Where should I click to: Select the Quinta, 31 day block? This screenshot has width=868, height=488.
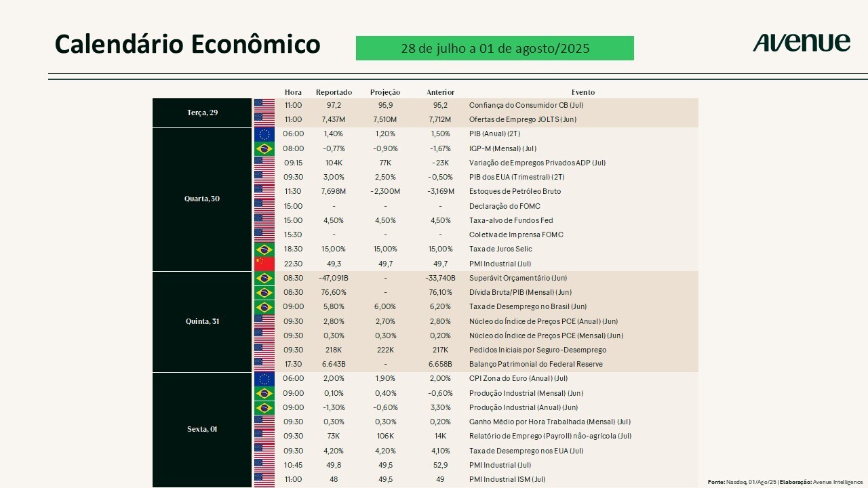pos(202,321)
